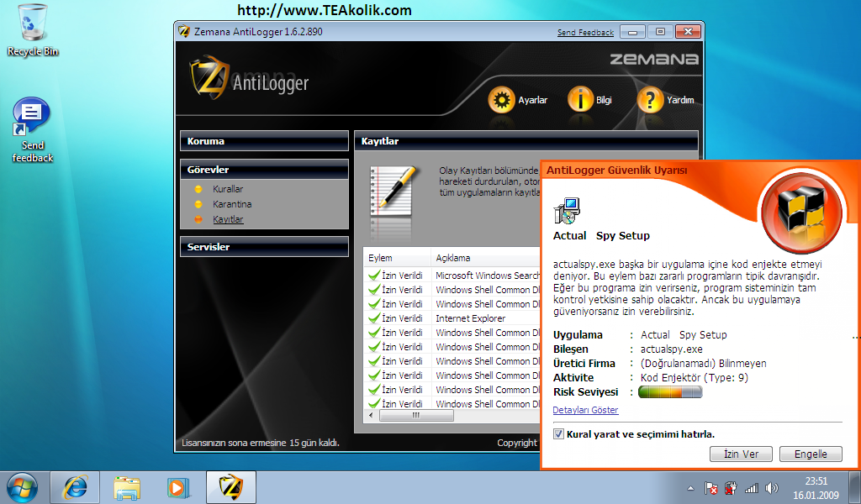Sort by the Eylem column header
The height and width of the screenshot is (504, 861).
coord(397,258)
